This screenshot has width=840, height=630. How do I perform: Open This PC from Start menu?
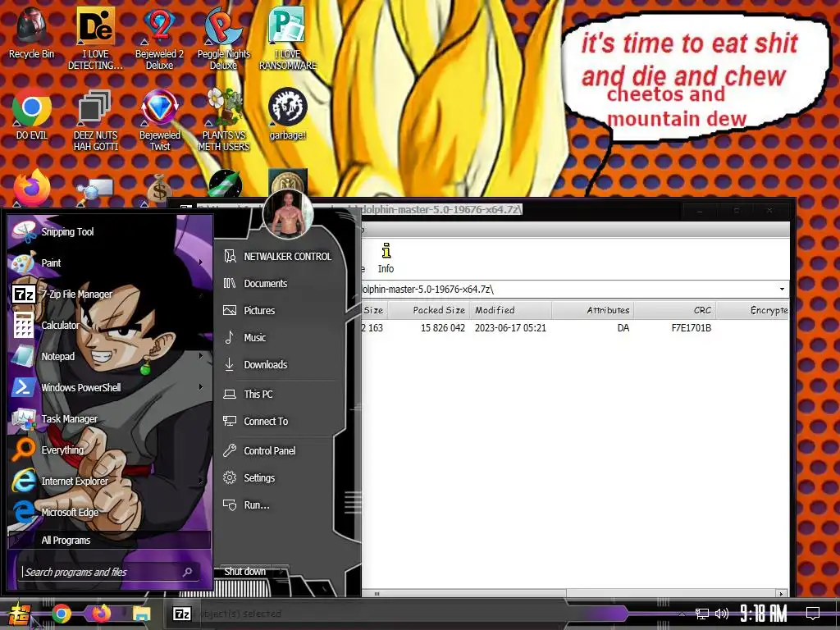(277, 395)
